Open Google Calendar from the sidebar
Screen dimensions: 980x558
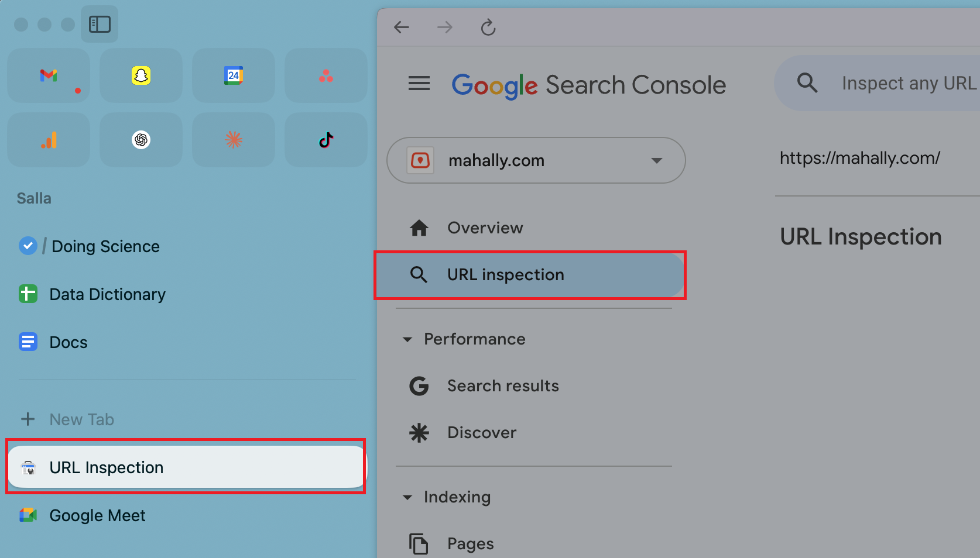pyautogui.click(x=233, y=75)
